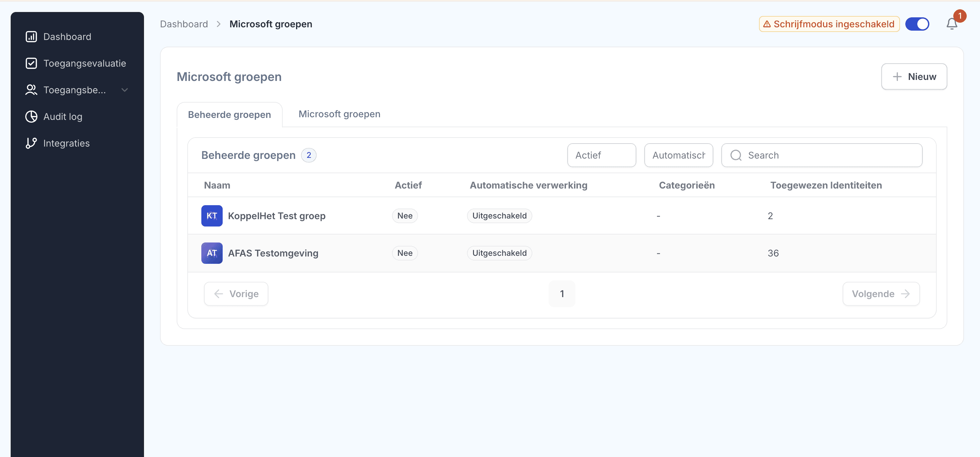Switch to the Microsoft groepen tab

click(339, 114)
